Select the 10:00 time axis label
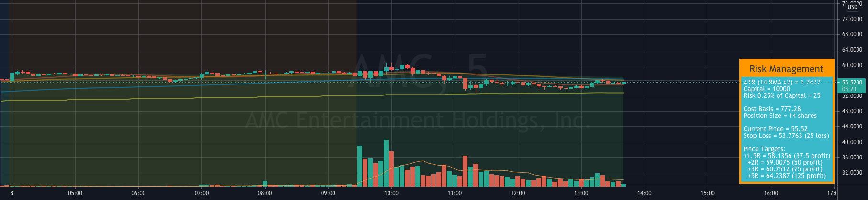Image resolution: width=868 pixels, height=200 pixels. 391,193
